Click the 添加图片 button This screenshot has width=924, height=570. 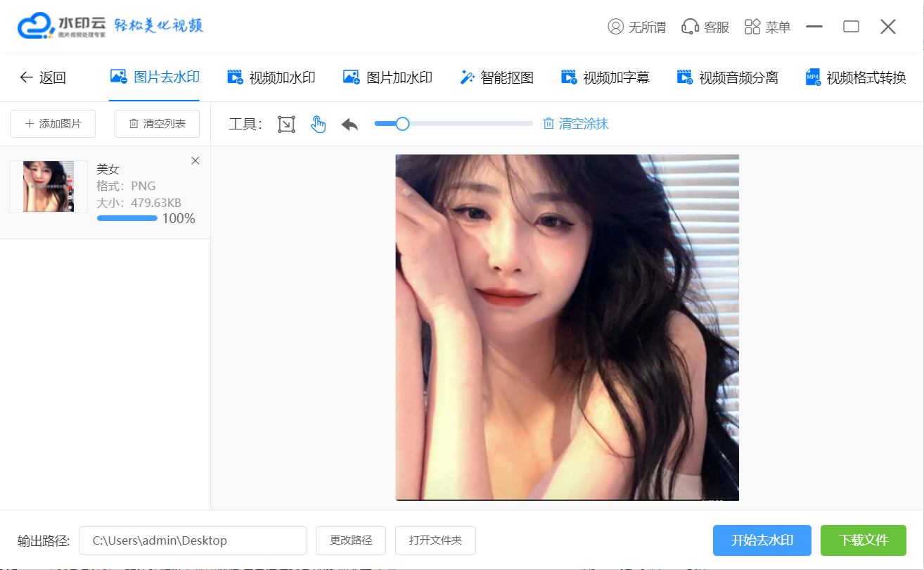(x=53, y=124)
